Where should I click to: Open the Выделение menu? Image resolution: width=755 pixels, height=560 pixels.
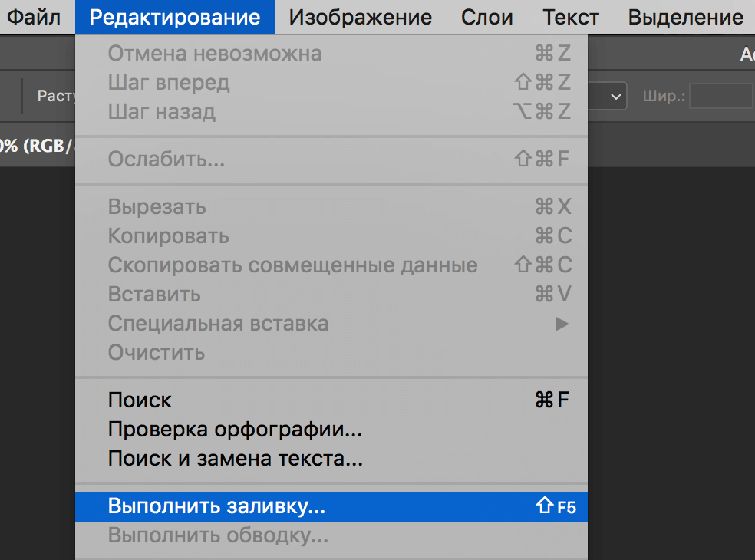(685, 17)
